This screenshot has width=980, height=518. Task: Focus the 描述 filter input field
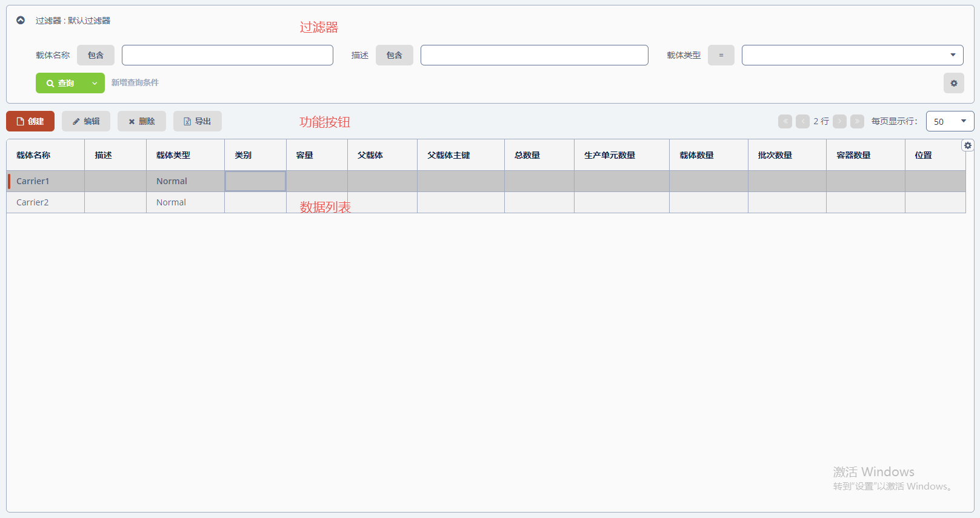point(534,55)
